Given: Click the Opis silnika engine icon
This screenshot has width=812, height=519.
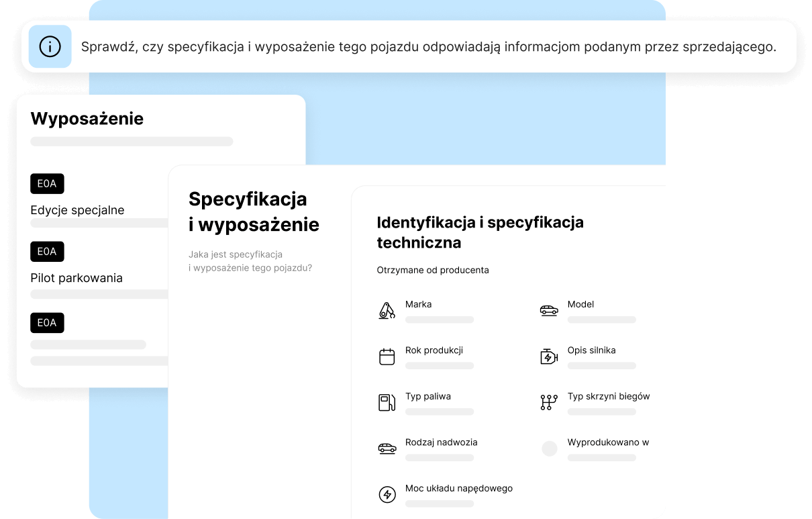Looking at the screenshot, I should pos(549,357).
